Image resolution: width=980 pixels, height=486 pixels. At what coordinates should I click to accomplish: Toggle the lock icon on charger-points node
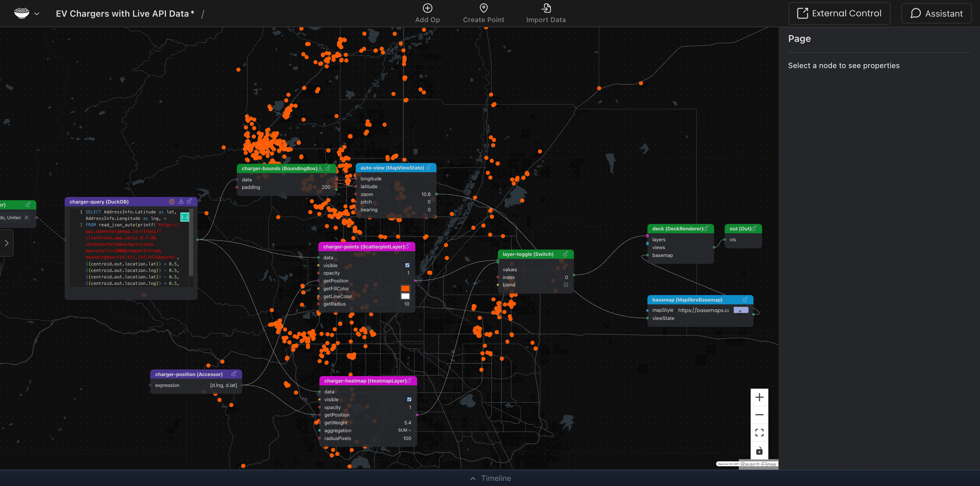click(407, 246)
